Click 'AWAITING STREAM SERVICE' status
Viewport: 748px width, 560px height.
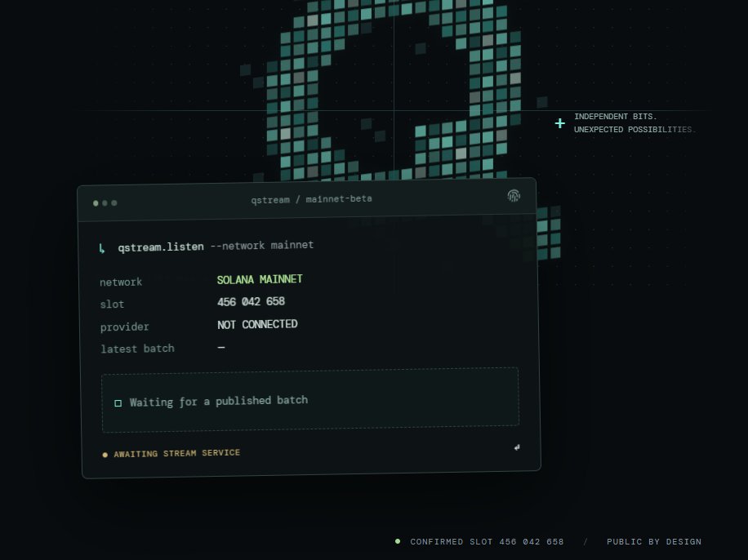[x=177, y=453]
